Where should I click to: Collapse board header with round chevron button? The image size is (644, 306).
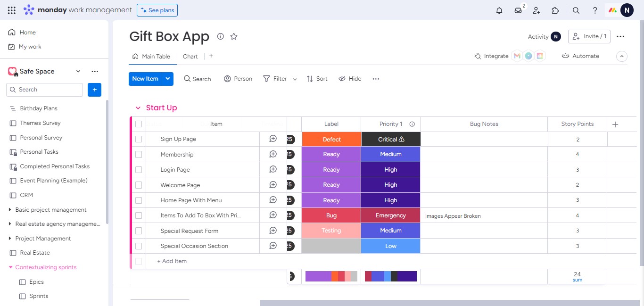pos(622,56)
